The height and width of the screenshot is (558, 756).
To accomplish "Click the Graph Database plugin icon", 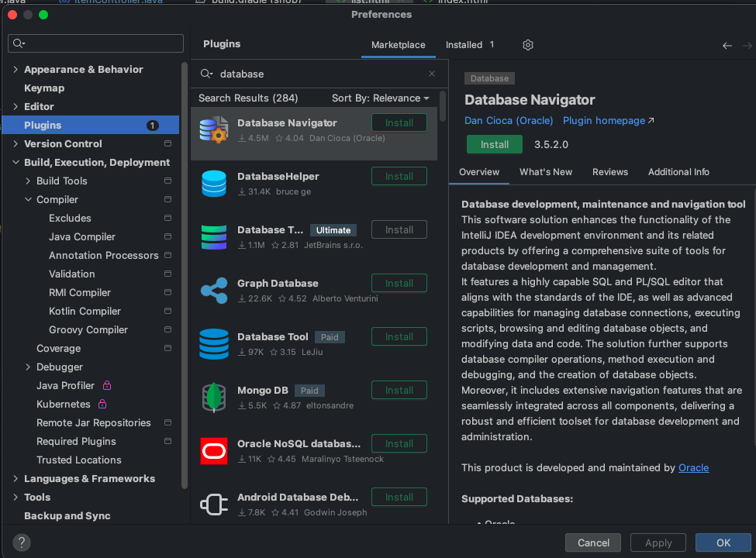I will pyautogui.click(x=213, y=291).
